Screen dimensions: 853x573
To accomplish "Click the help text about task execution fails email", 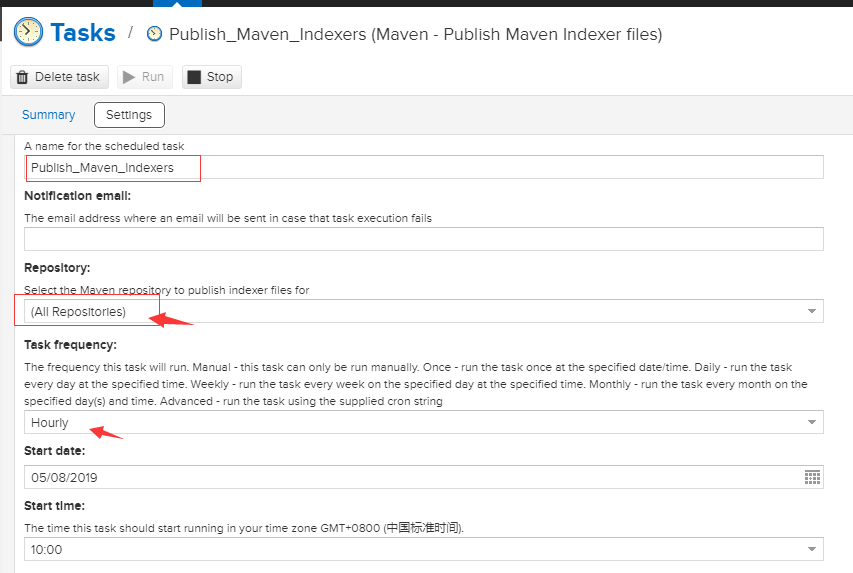I will pos(228,218).
